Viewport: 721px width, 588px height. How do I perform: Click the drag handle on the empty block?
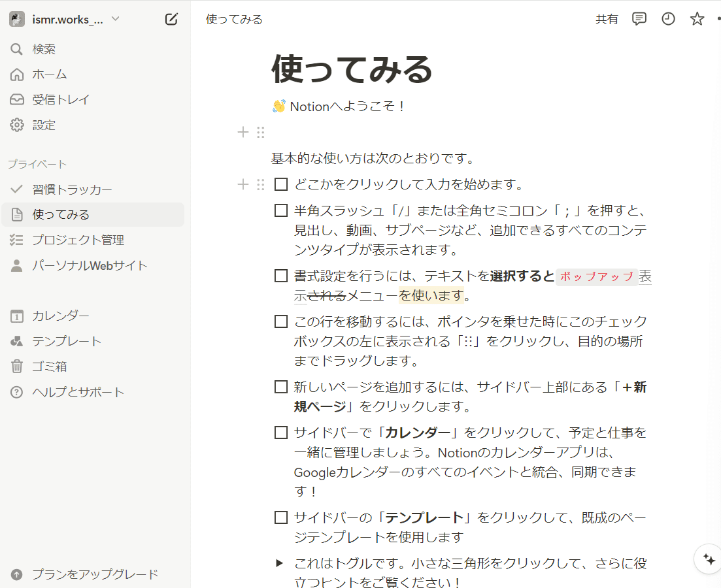261,133
